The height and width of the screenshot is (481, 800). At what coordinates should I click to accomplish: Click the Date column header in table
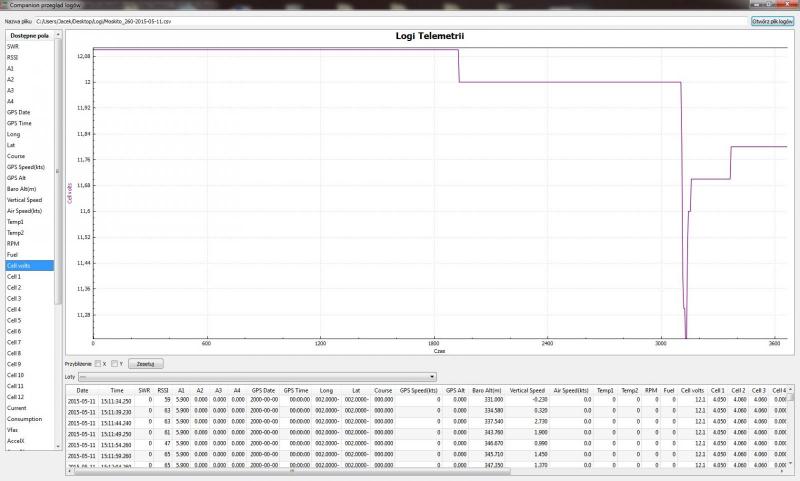point(82,390)
